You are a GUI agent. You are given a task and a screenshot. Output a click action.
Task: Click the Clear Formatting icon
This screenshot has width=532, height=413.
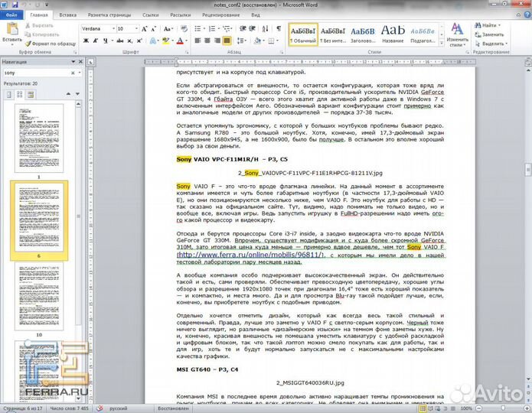pos(184,29)
